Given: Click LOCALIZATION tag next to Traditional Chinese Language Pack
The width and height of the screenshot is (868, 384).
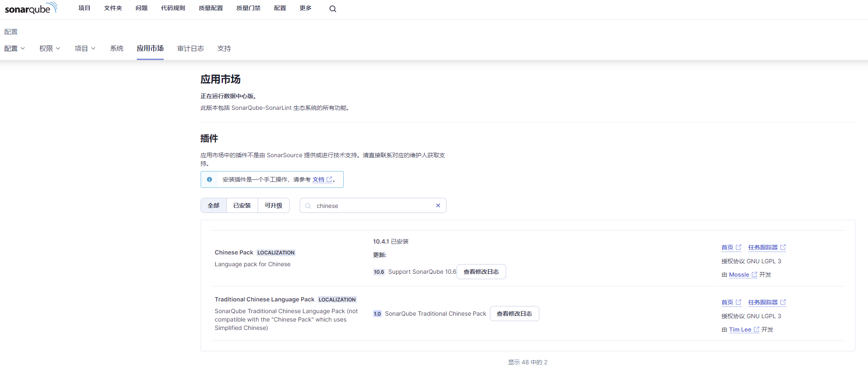Looking at the screenshot, I should coord(337,299).
